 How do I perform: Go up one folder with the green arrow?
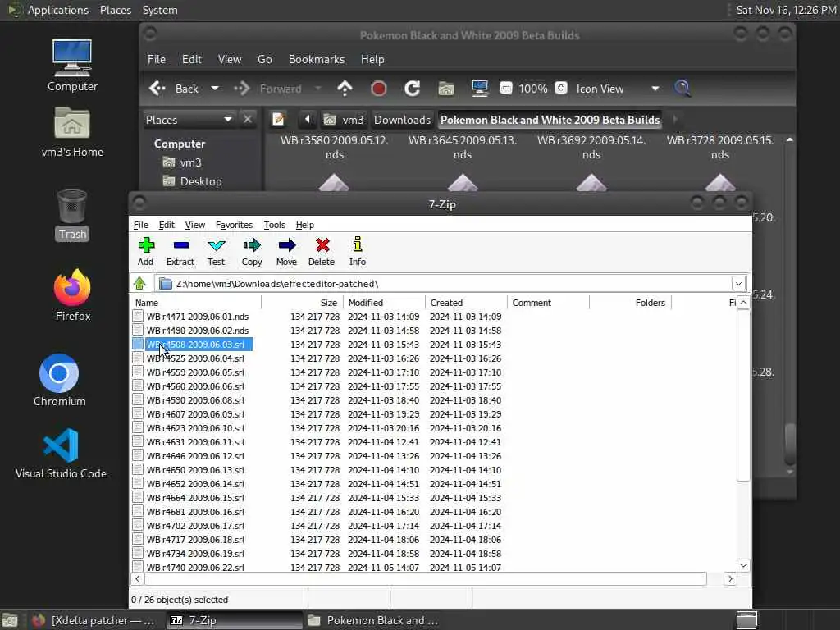(x=139, y=283)
